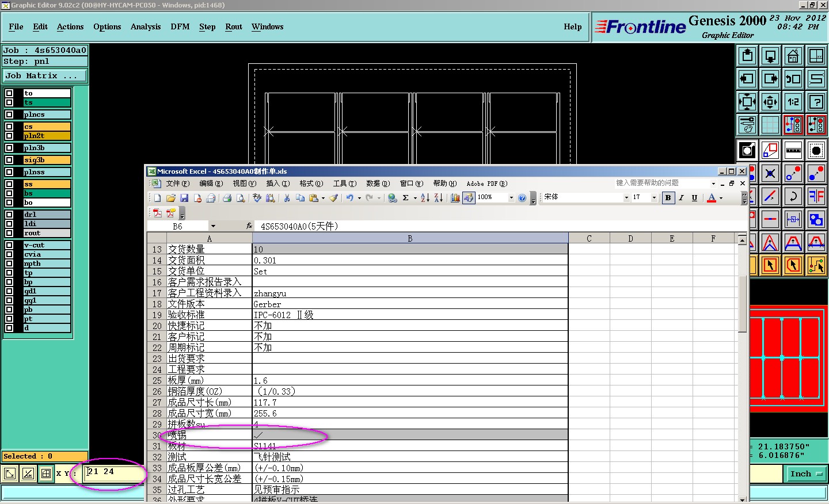
Task: Open the font name dropdown
Action: (626, 197)
